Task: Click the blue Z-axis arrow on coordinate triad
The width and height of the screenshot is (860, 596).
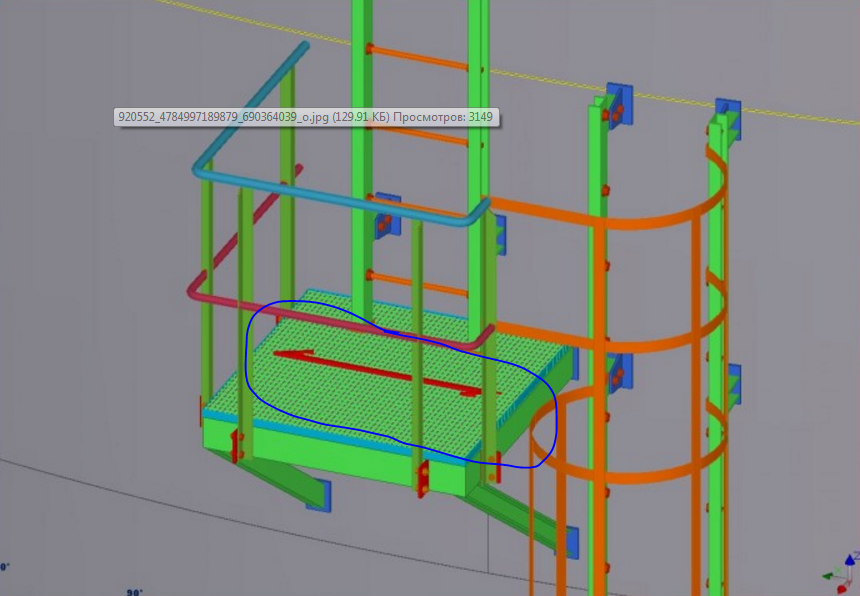Action: 850,559
